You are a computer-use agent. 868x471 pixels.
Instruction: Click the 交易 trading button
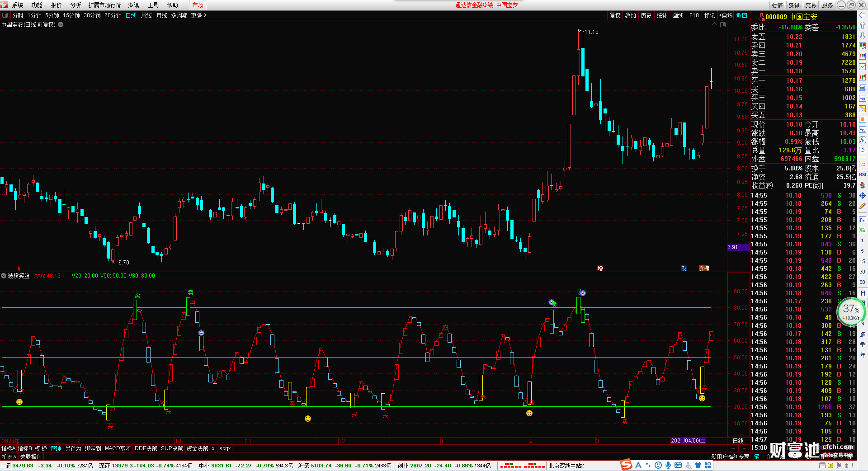point(811,5)
